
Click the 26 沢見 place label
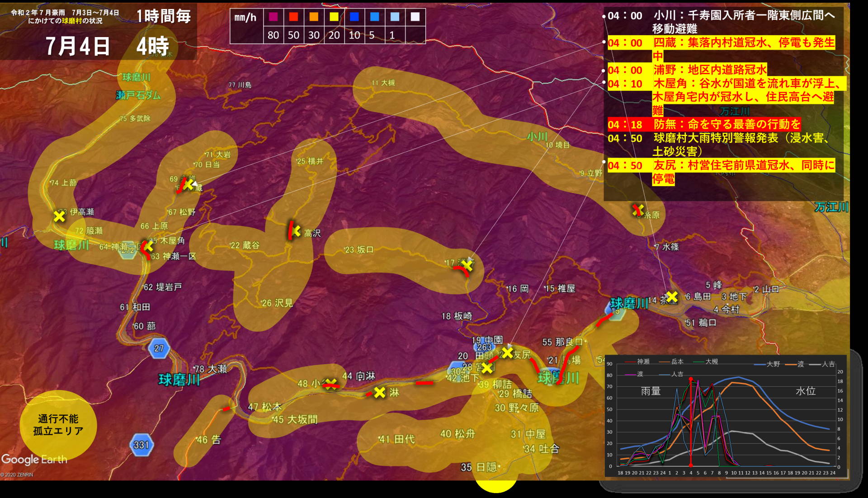point(278,303)
